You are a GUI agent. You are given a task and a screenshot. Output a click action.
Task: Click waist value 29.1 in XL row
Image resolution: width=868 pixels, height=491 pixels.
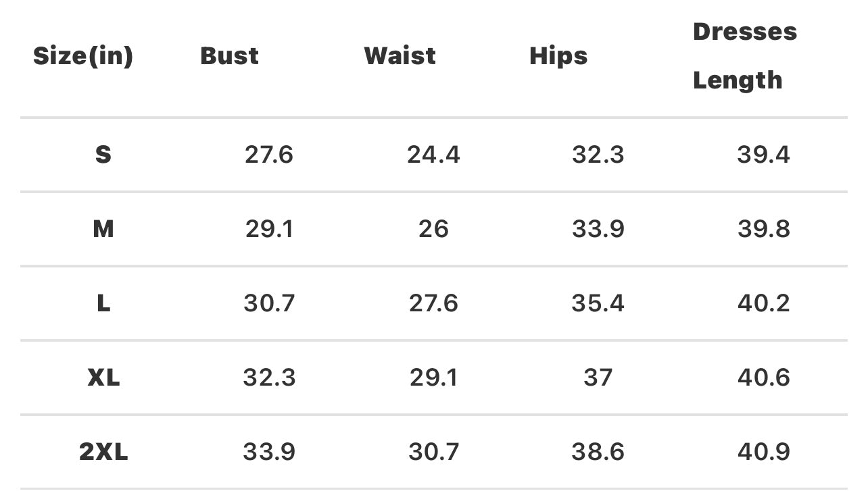(433, 378)
